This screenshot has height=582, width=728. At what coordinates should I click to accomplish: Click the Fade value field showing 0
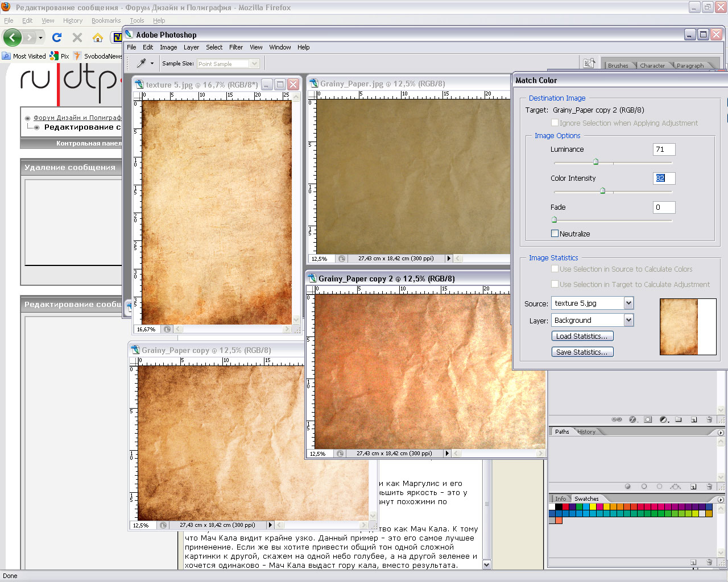coord(664,207)
